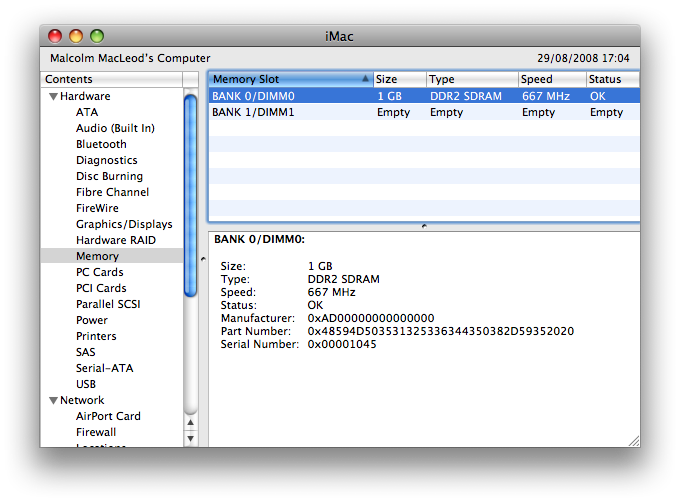Click the iMac window title

(339, 36)
